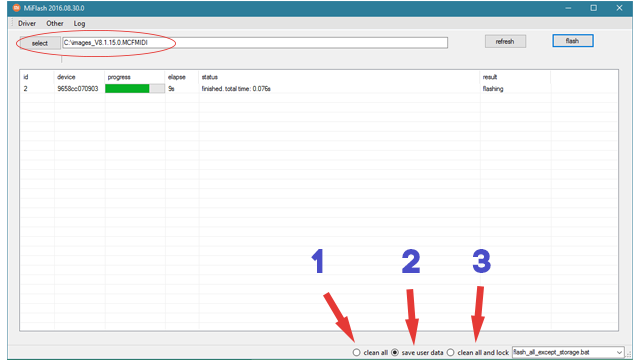Screen dimensions: 640x360
Task: Click the refresh button
Action: click(x=505, y=41)
